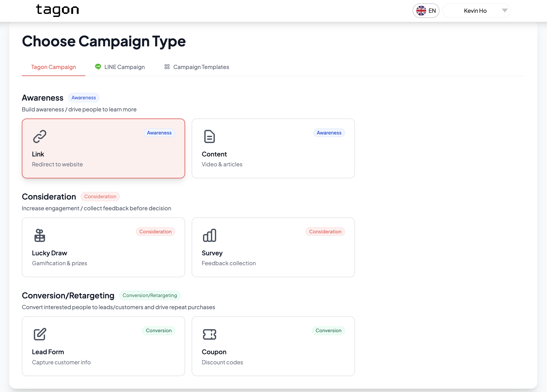Open the Kevin Ho user dropdown
Viewport: 547px width, 392px height.
(x=475, y=11)
